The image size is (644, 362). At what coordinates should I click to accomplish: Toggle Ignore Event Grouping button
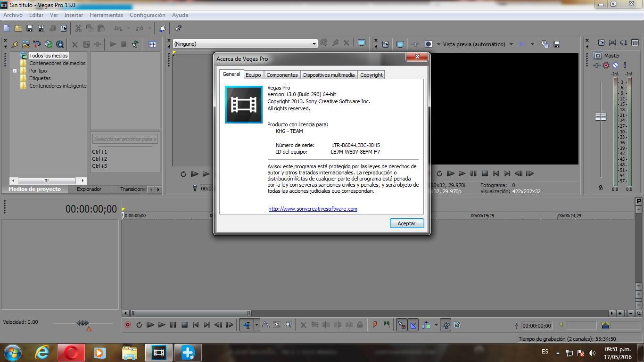click(x=457, y=325)
